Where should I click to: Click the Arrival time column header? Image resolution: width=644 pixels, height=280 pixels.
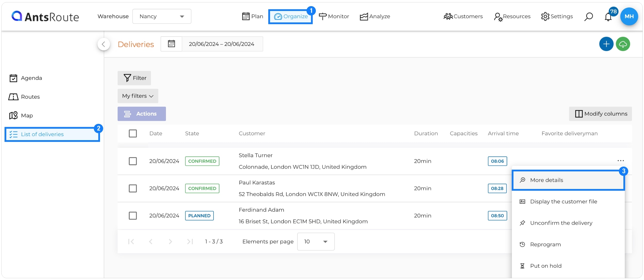[x=503, y=133]
